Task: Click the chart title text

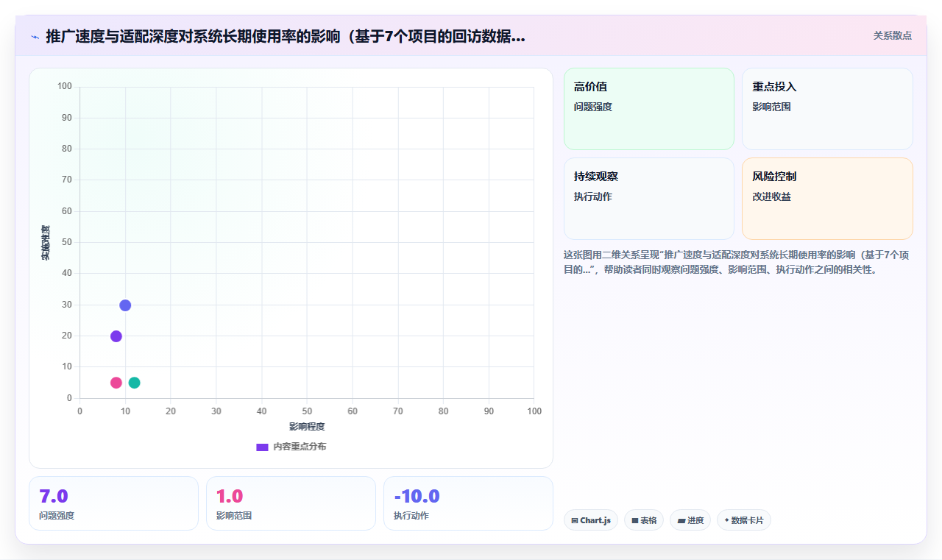Action: tap(286, 36)
